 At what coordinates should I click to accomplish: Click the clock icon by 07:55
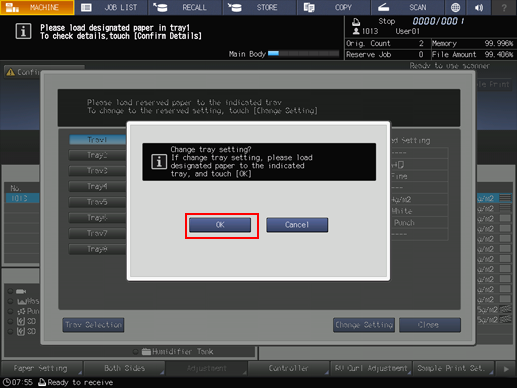(x=6, y=382)
